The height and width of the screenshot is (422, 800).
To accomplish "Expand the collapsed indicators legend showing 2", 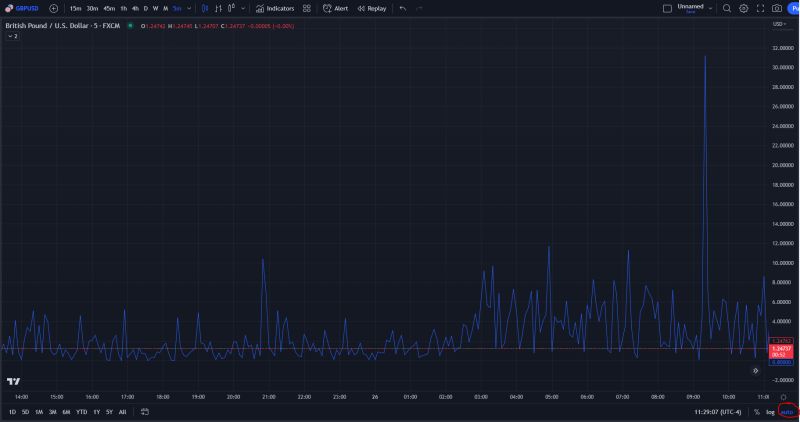I will tap(13, 36).
